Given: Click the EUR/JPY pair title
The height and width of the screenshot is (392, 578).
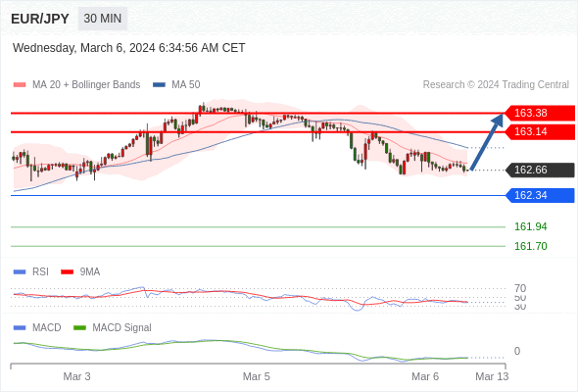Looking at the screenshot, I should coord(40,19).
